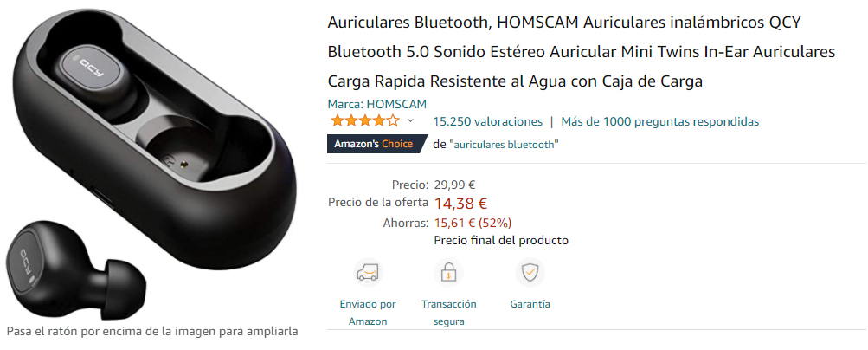Click the struck-through 29,99 € original price
The image size is (868, 350).
click(x=454, y=185)
